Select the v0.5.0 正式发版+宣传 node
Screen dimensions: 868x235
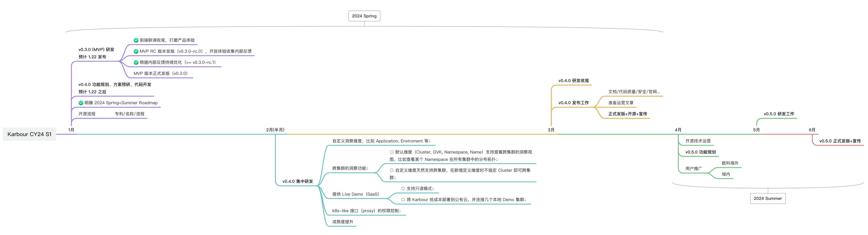(x=840, y=141)
